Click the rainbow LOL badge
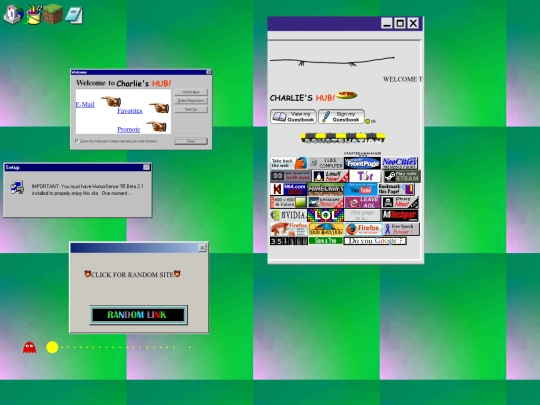The image size is (540, 405). click(x=325, y=216)
